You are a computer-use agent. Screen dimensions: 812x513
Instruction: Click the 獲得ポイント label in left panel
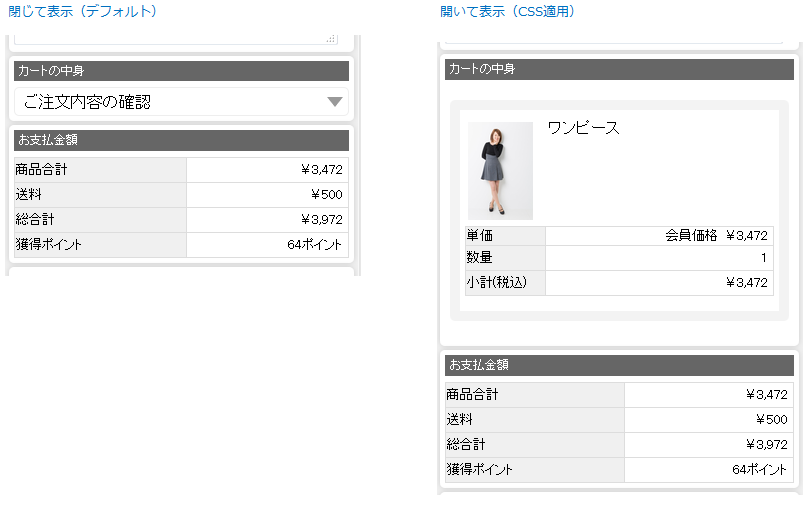tap(49, 244)
